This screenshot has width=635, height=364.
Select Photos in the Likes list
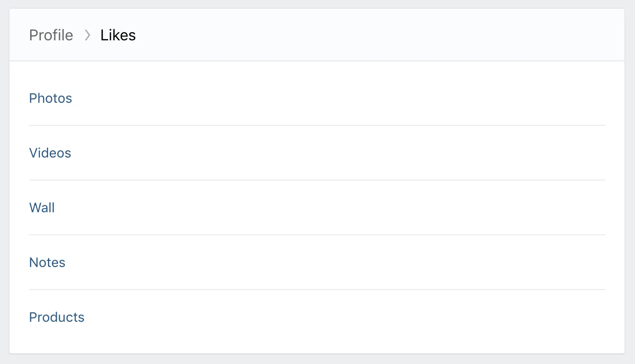pos(50,98)
